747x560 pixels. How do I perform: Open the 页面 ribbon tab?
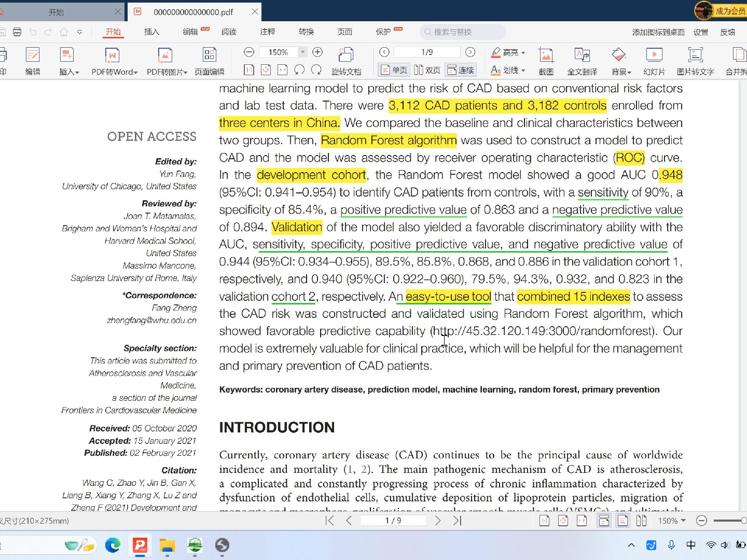click(x=345, y=32)
